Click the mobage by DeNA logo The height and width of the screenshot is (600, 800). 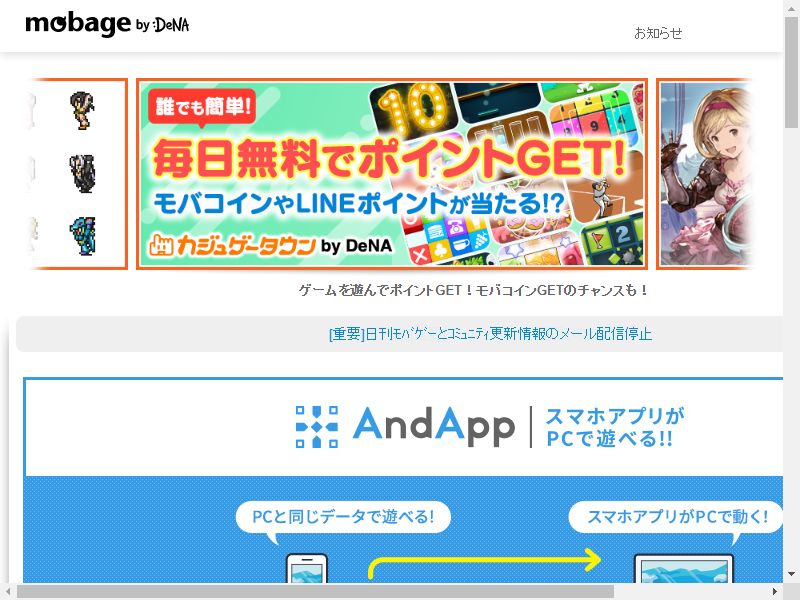107,24
